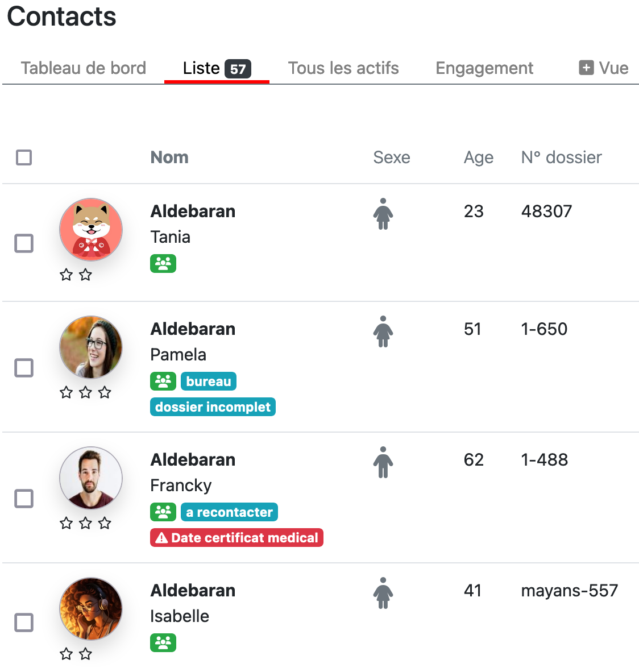Click the green group icon under Francky

(x=163, y=512)
